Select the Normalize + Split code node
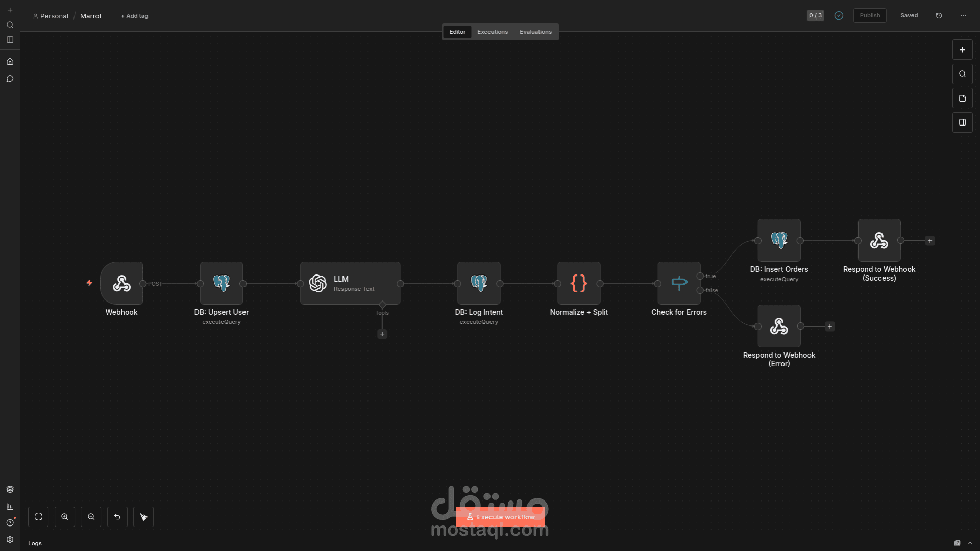Viewport: 980px width, 551px height. tap(579, 283)
